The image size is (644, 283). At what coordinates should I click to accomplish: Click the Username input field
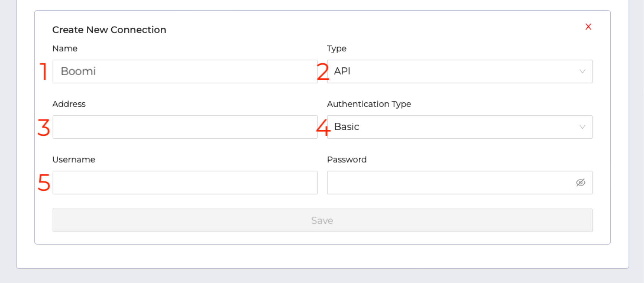click(x=185, y=182)
